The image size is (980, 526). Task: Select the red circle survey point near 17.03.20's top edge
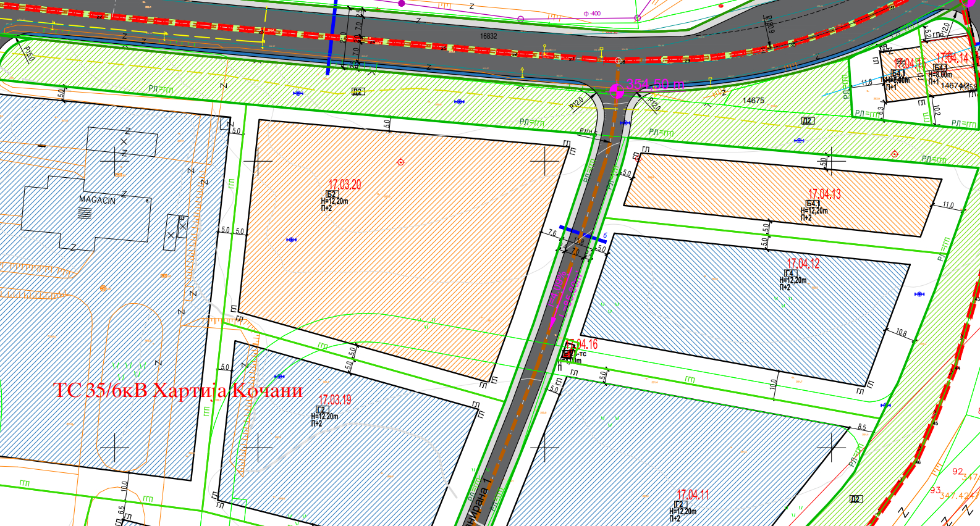click(400, 162)
